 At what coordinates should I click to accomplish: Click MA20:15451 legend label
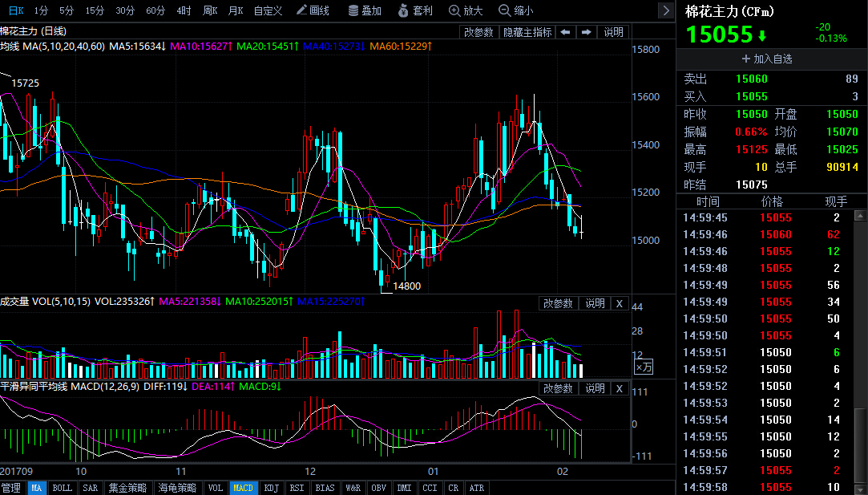[268, 47]
